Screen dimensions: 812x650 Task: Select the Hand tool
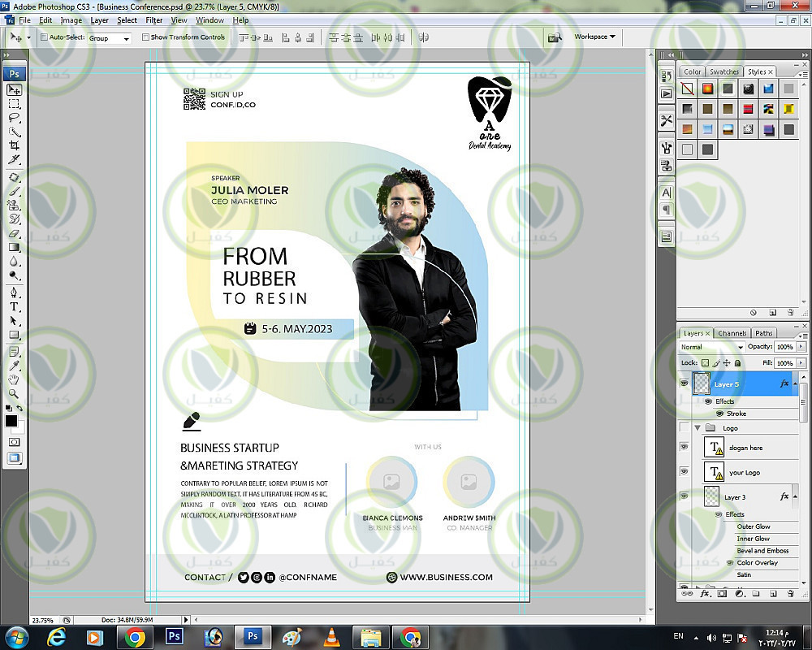click(x=14, y=380)
